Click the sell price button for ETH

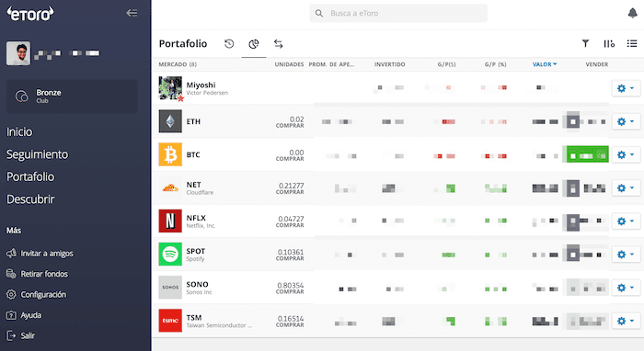[586, 121]
